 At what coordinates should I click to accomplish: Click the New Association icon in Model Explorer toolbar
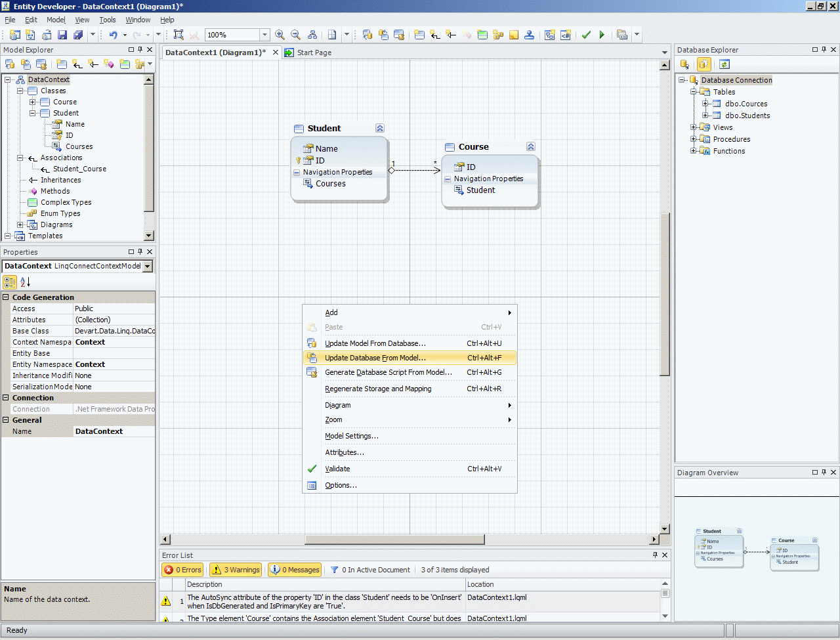tap(77, 64)
